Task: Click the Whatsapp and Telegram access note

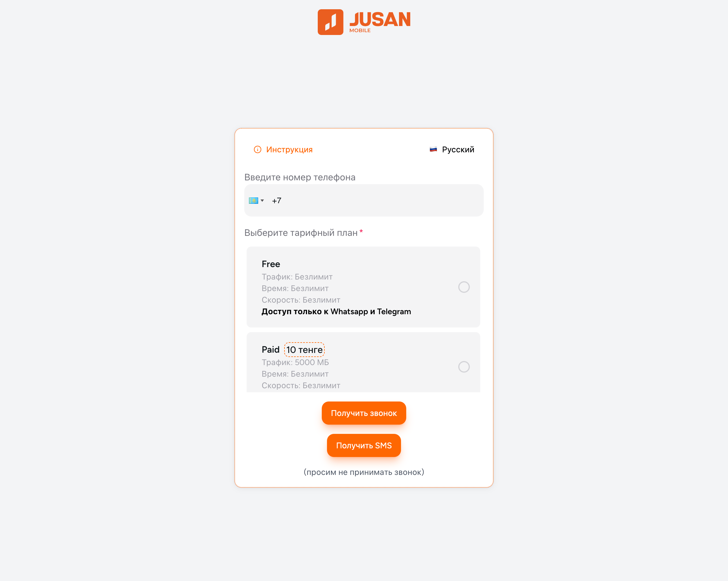Action: (336, 312)
